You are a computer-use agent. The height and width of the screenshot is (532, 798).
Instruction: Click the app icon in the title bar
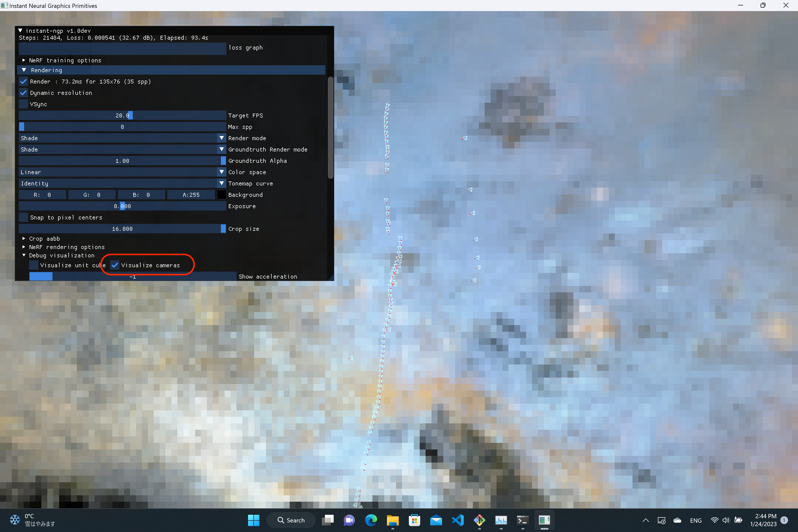coord(4,5)
